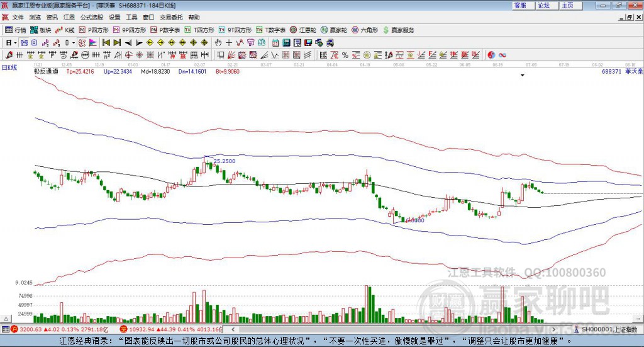Screen dimensions: 644x347
Task: Open the calculator icon
Action: tap(286, 43)
